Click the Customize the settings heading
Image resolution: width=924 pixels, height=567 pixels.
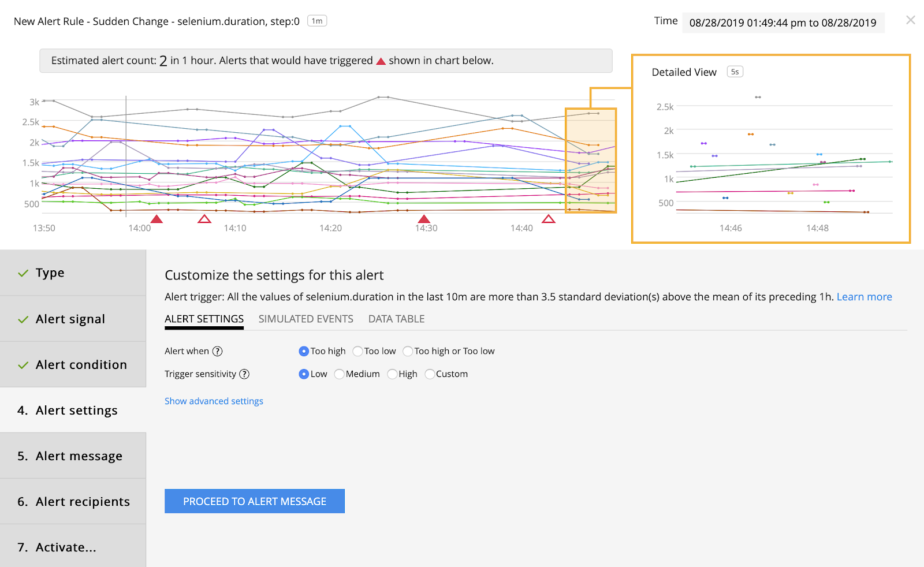click(x=274, y=275)
